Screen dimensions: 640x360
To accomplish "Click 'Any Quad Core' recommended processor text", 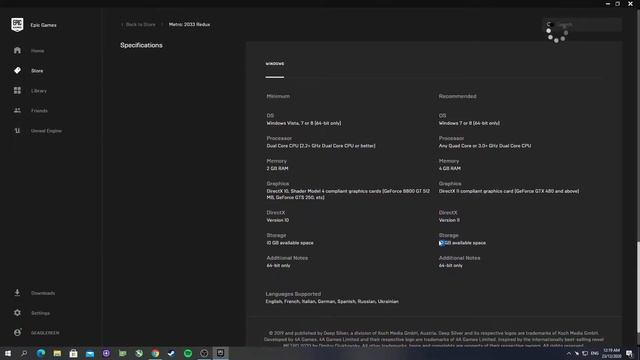I will coord(485,146).
